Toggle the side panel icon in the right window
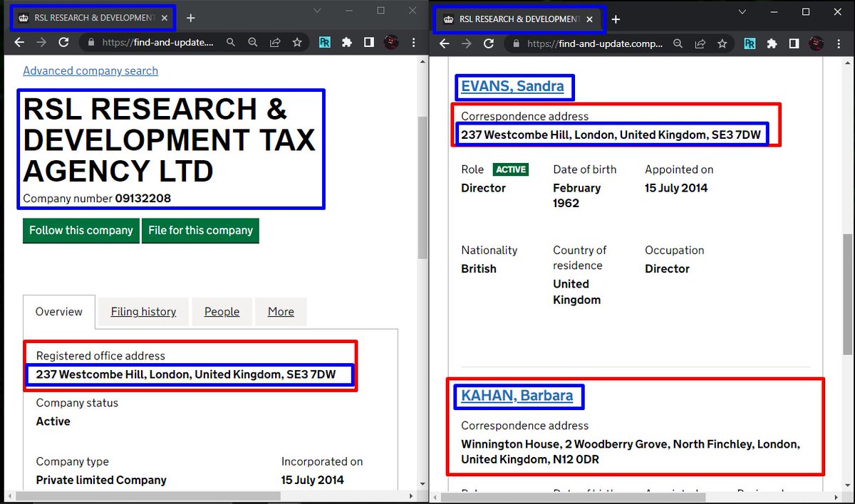The height and width of the screenshot is (504, 855). tap(794, 43)
